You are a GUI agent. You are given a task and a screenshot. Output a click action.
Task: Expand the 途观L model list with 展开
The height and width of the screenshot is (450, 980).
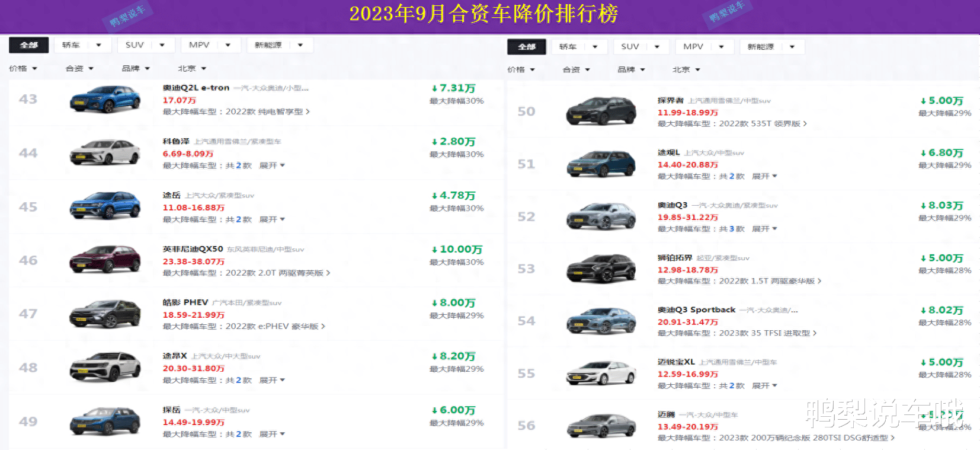(x=764, y=176)
